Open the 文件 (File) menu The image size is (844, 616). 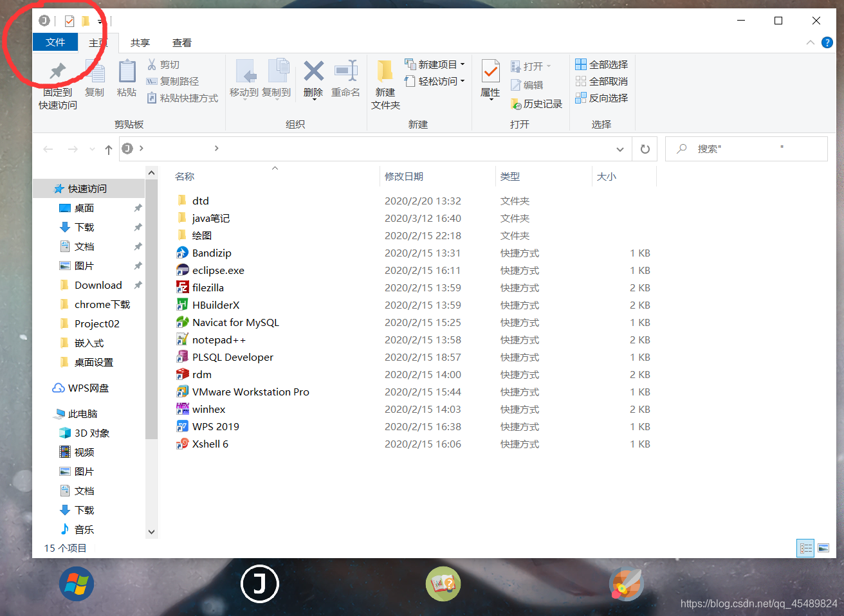click(55, 42)
